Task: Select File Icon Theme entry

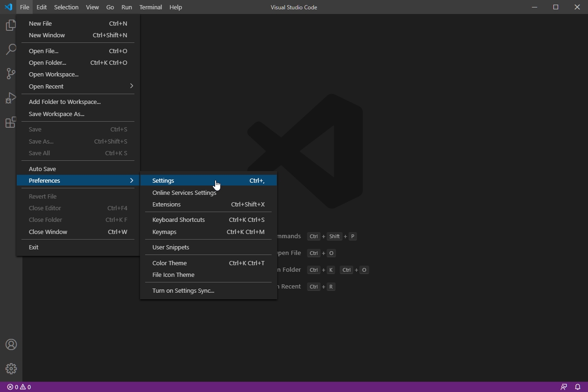Action: point(209,275)
